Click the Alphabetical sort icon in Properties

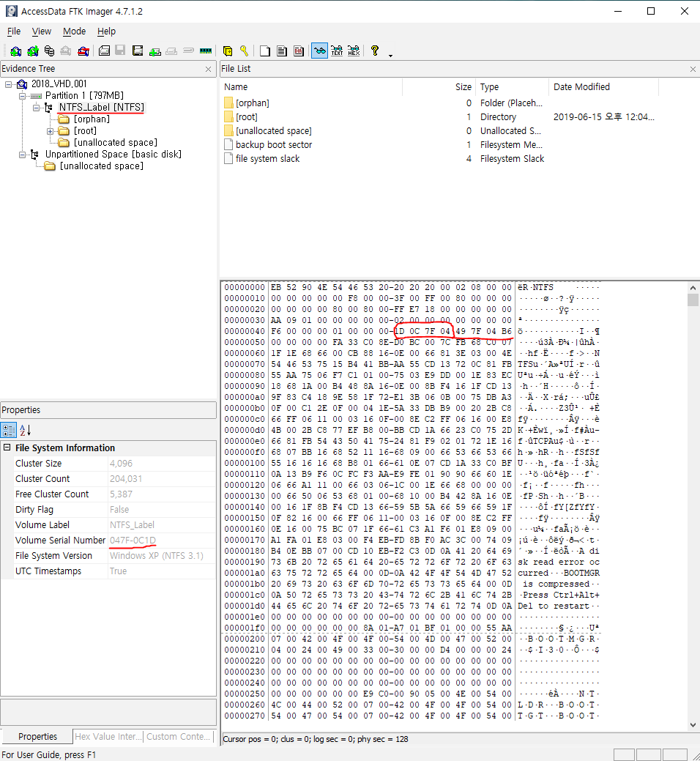(x=25, y=430)
